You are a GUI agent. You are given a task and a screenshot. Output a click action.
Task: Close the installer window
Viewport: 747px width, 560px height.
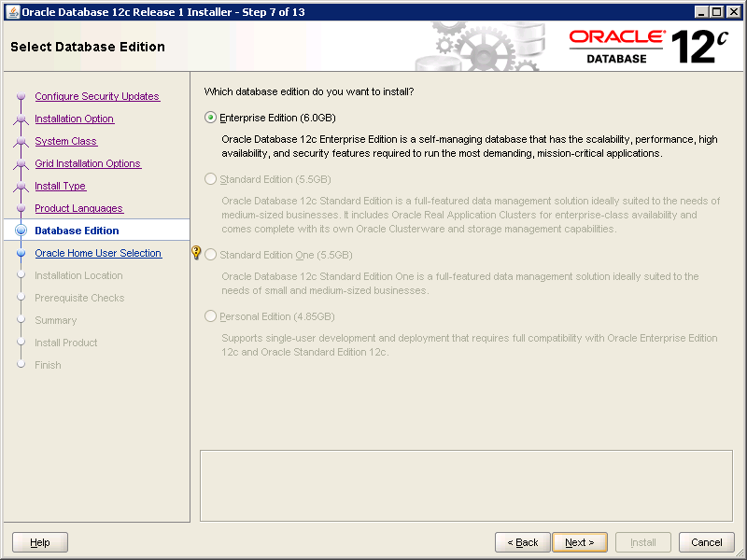pyautogui.click(x=734, y=12)
